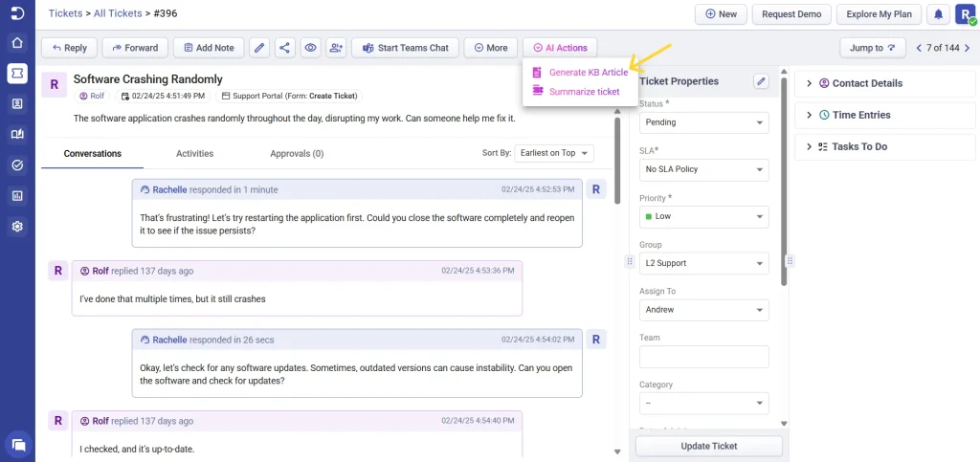The image size is (980, 462).
Task: Select Generate KB Article menu option
Action: pyautogui.click(x=589, y=73)
